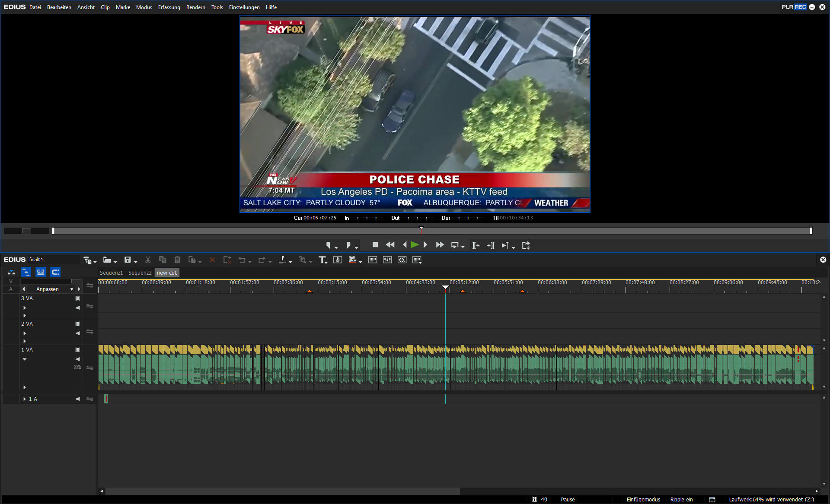The height and width of the screenshot is (504, 830).
Task: Click timeline marker near 00:02:36:00
Action: click(x=310, y=292)
